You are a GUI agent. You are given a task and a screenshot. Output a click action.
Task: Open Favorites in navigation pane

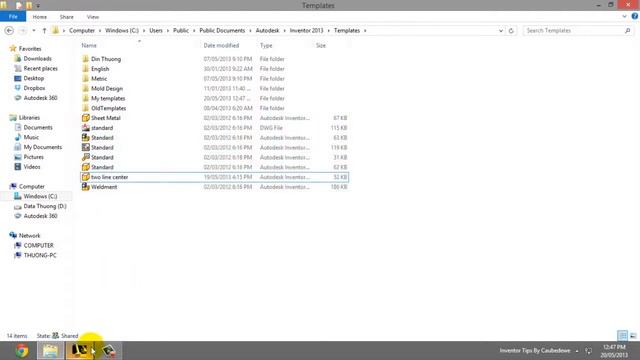(x=30, y=49)
